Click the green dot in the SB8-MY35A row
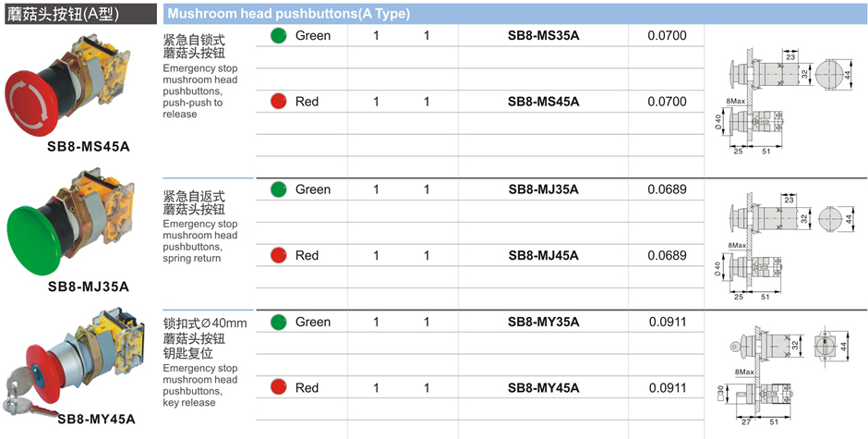 pyautogui.click(x=278, y=322)
